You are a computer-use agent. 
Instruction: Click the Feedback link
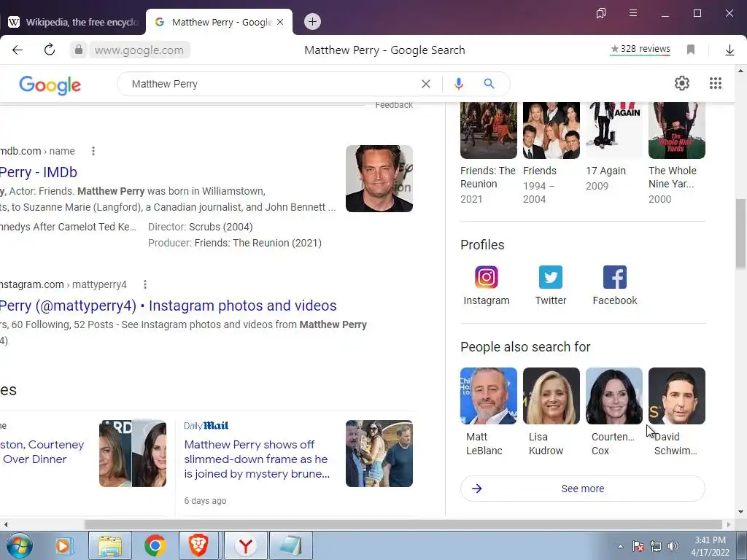[x=393, y=105]
